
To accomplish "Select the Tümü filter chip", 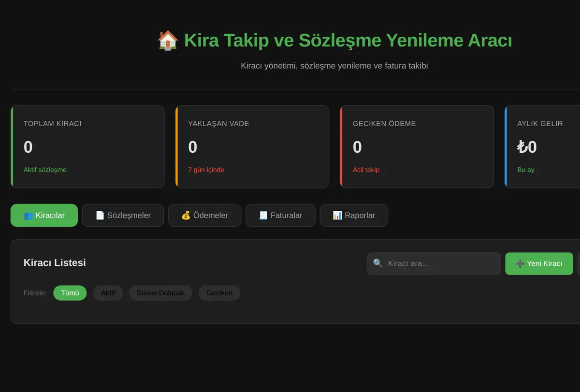I will tap(70, 293).
